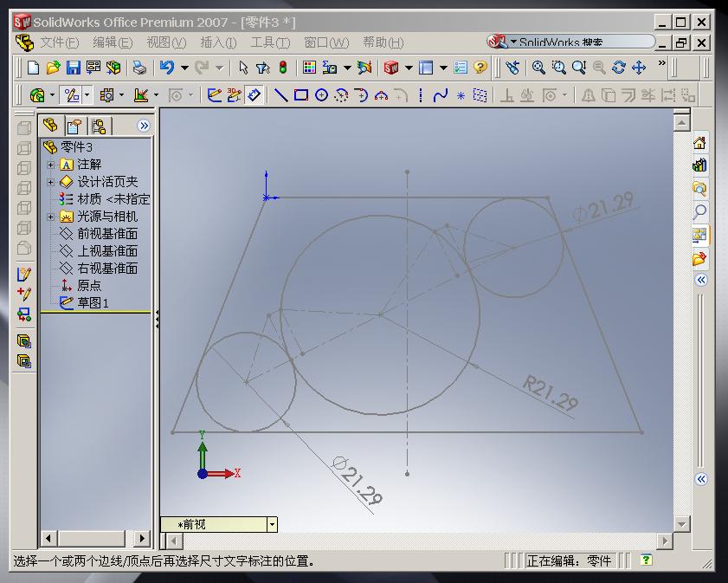Click the Rebuild traffic light icon
Image resolution: width=728 pixels, height=583 pixels.
pyautogui.click(x=283, y=68)
